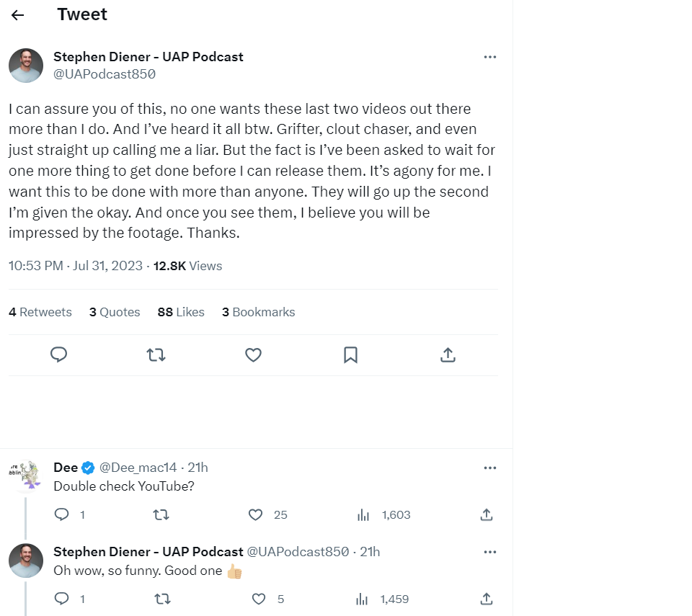692x616 pixels.
Task: Share Dee's reply
Action: click(x=487, y=514)
